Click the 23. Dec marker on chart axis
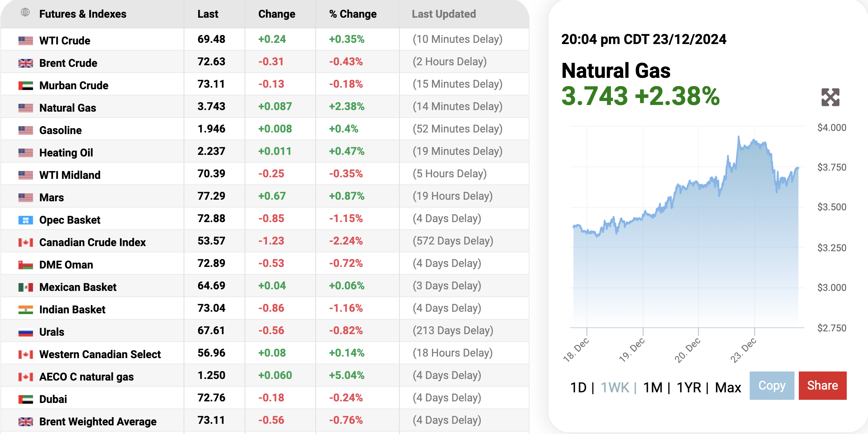This screenshot has height=434, width=868. [x=743, y=350]
